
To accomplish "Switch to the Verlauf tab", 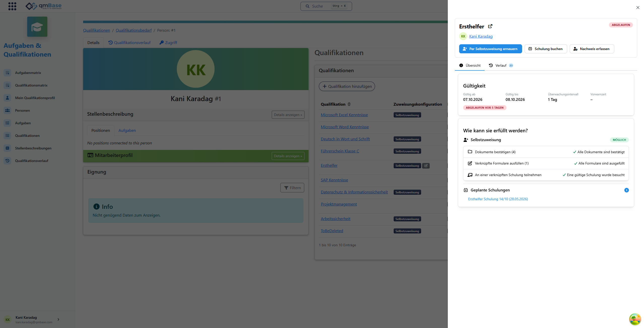I will pyautogui.click(x=501, y=65).
